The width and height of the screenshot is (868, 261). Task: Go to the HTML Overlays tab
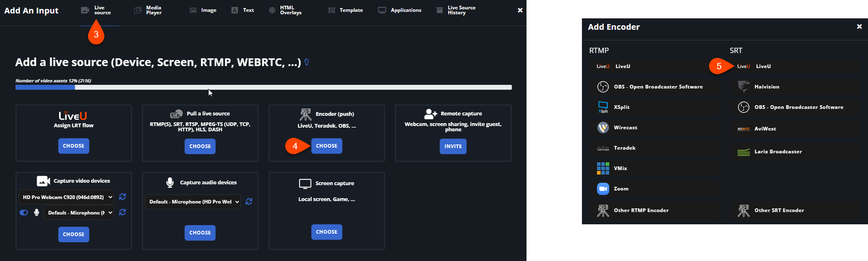285,10
